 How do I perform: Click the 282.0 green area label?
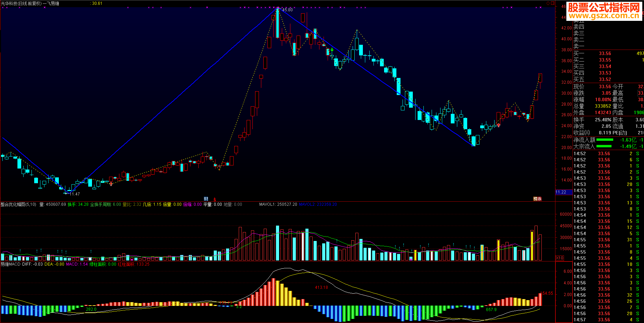pos(91,309)
